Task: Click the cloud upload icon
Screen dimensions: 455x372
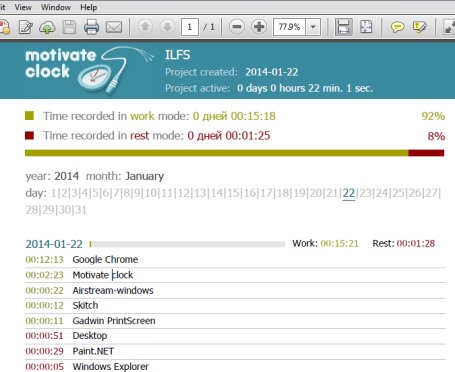Action: pyautogui.click(x=47, y=27)
